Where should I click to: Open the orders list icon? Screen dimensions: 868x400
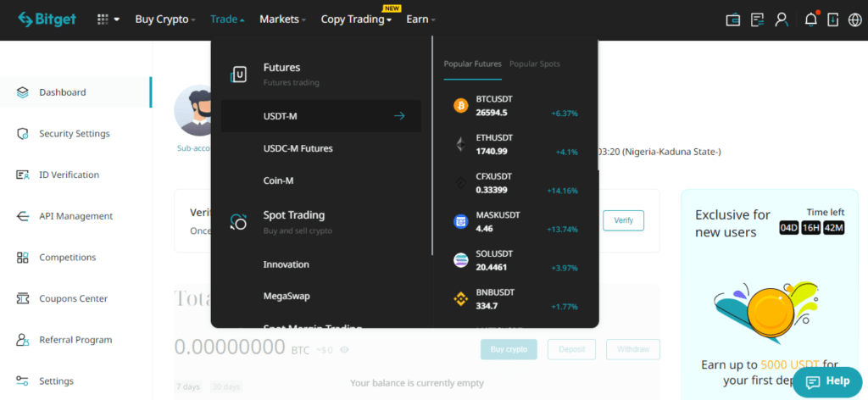click(x=757, y=19)
